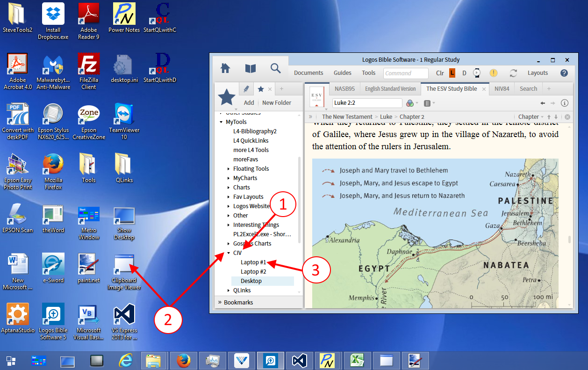Switch to the Search tab
588x370 pixels.
pyautogui.click(x=528, y=88)
